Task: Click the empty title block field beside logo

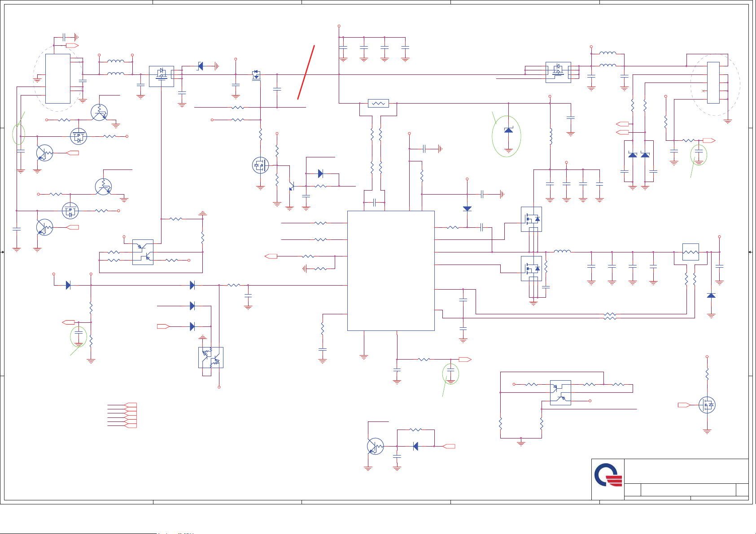Action: click(686, 471)
